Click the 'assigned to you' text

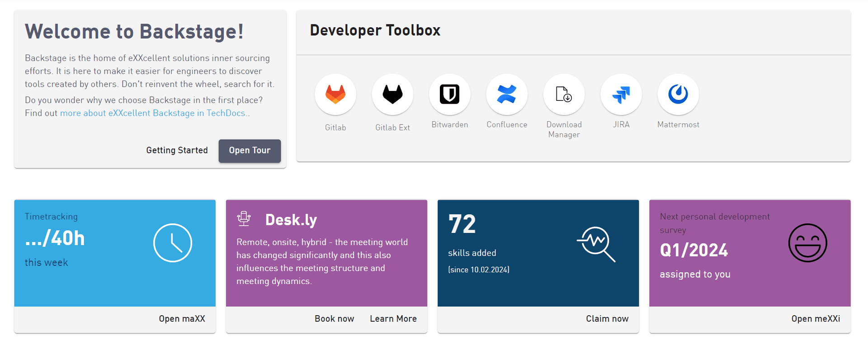(x=695, y=275)
